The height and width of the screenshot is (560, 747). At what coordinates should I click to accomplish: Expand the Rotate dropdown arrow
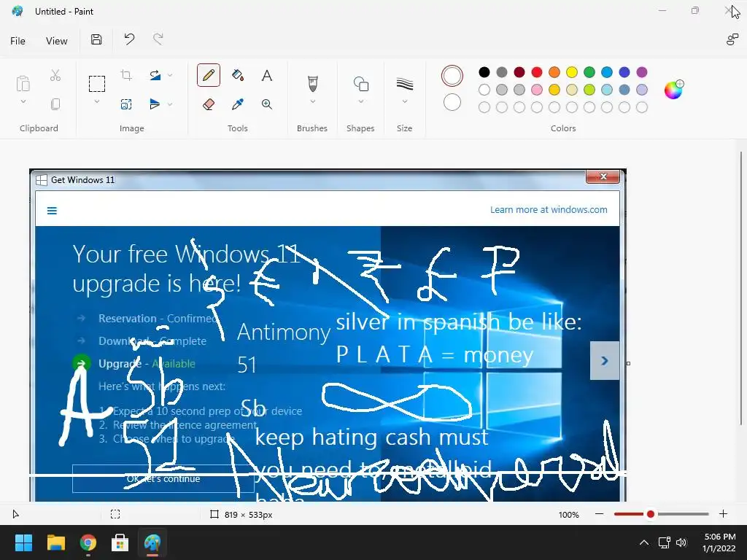tap(170, 75)
